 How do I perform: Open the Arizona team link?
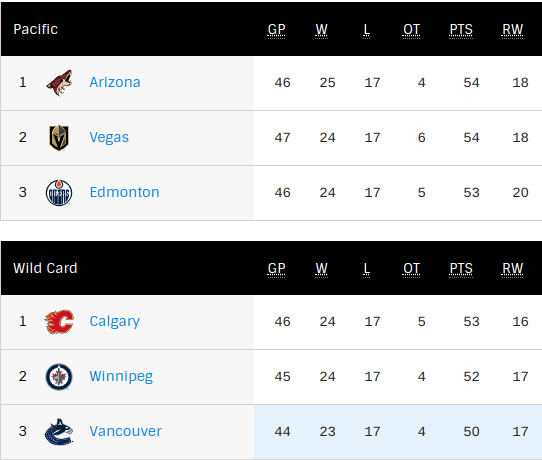coord(115,82)
